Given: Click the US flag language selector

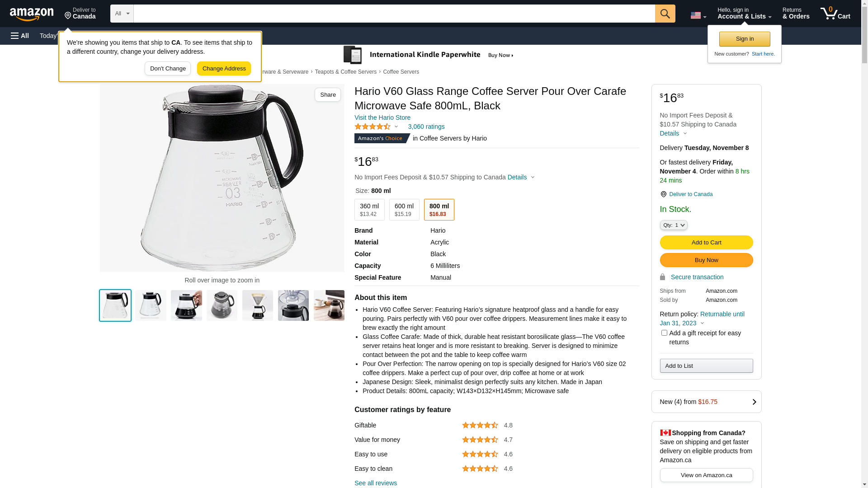Looking at the screenshot, I should (698, 15).
